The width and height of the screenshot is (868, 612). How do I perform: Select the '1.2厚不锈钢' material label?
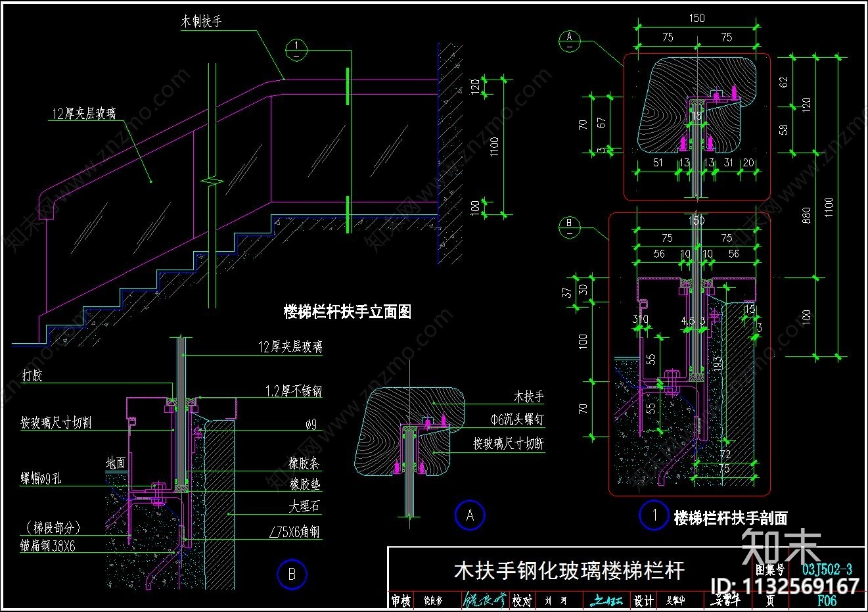tap(294, 391)
